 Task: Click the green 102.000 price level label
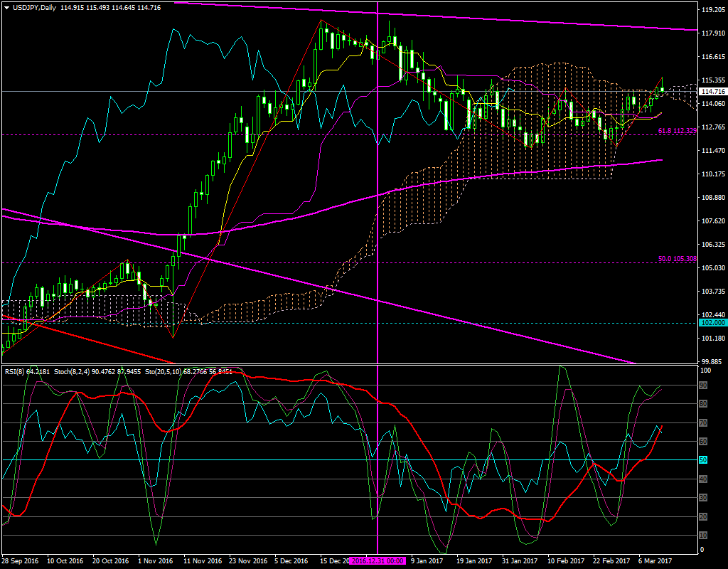712,322
